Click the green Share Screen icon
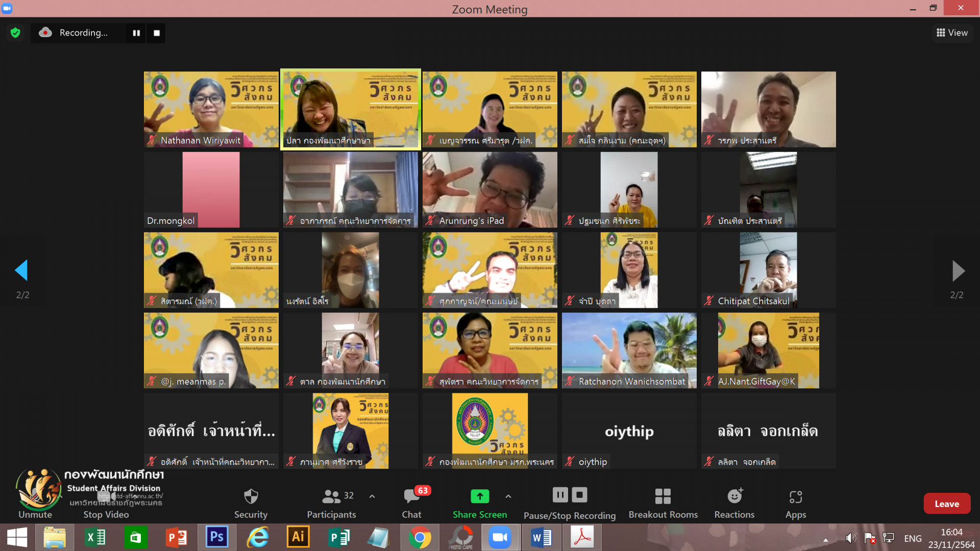 tap(479, 496)
